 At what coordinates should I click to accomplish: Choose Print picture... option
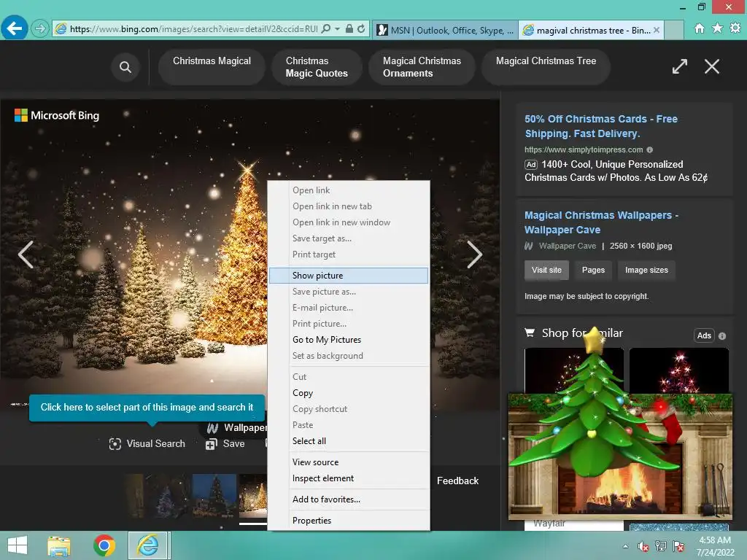[349, 324]
